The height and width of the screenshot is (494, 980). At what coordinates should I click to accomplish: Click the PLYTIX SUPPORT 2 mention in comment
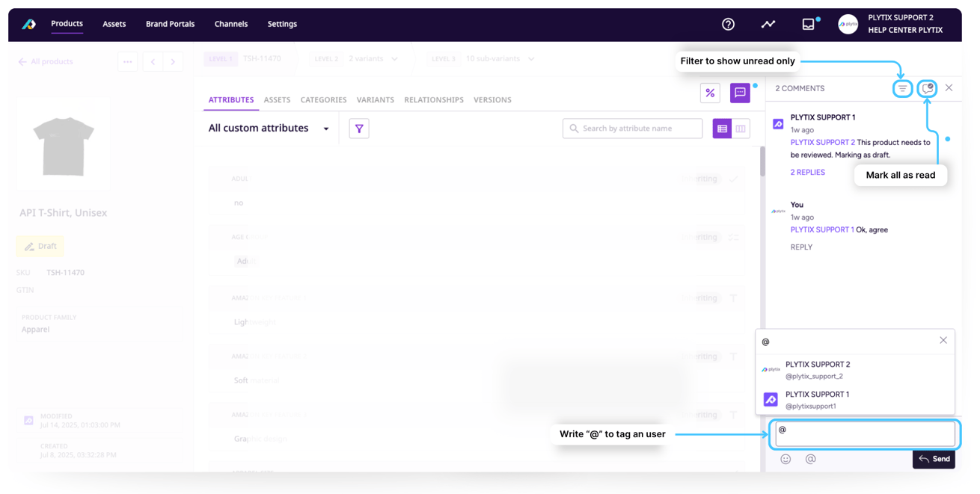click(823, 142)
